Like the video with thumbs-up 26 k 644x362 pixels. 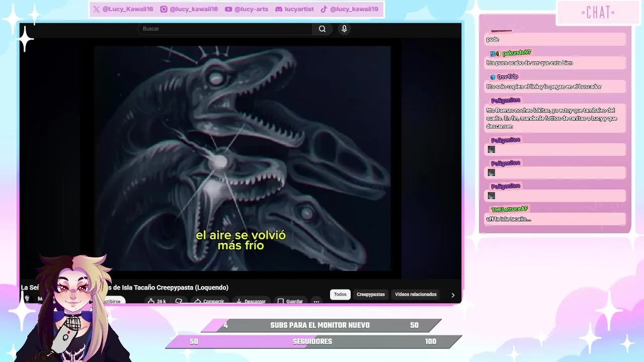156,301
